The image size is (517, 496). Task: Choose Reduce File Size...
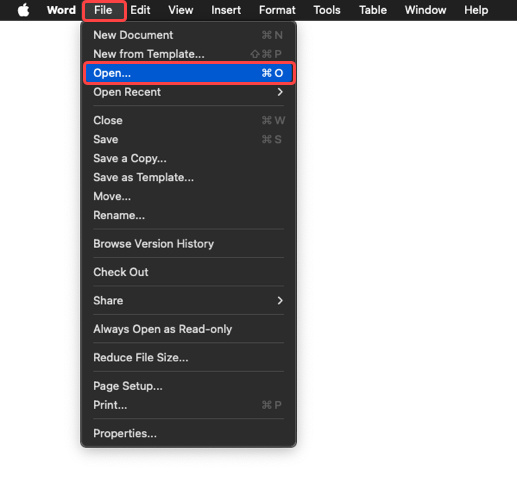tap(188, 357)
